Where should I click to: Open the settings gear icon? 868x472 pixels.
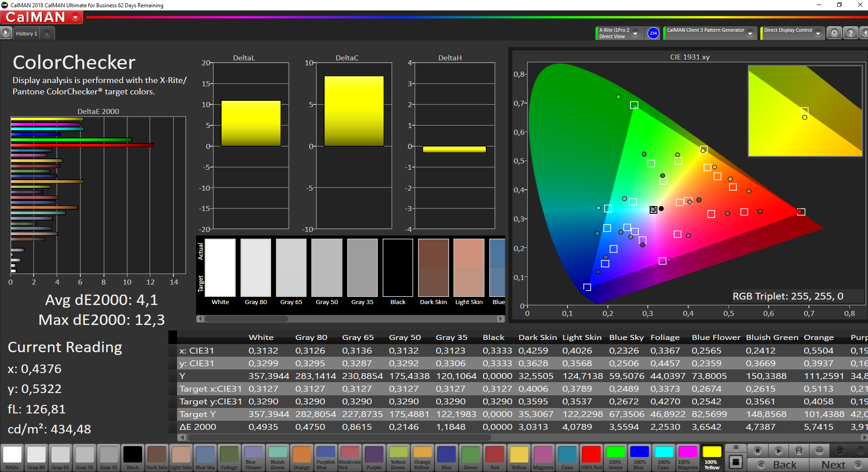(x=834, y=33)
